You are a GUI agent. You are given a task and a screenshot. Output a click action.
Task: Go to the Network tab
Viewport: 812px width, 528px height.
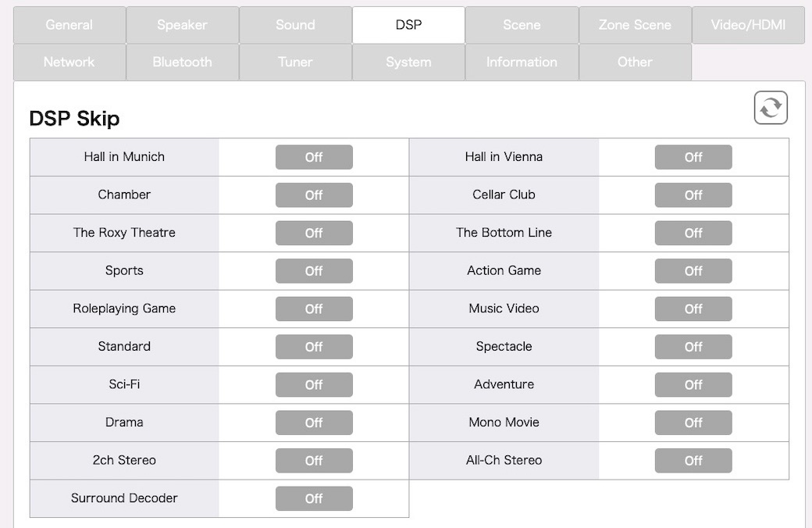coord(69,62)
